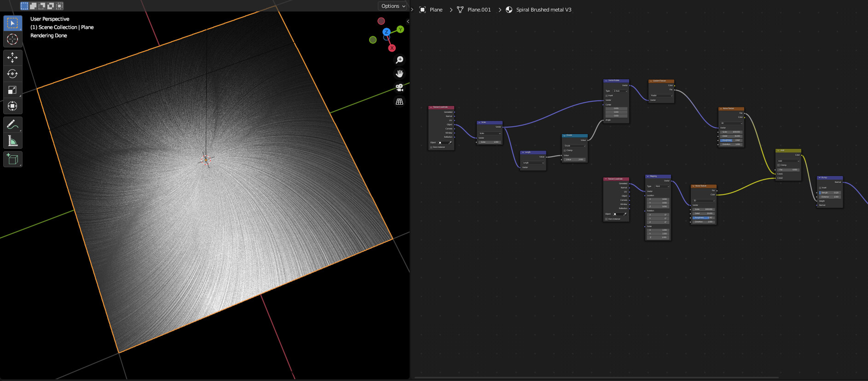The height and width of the screenshot is (381, 868).
Task: Open the Length operation dropdown
Action: tap(533, 163)
